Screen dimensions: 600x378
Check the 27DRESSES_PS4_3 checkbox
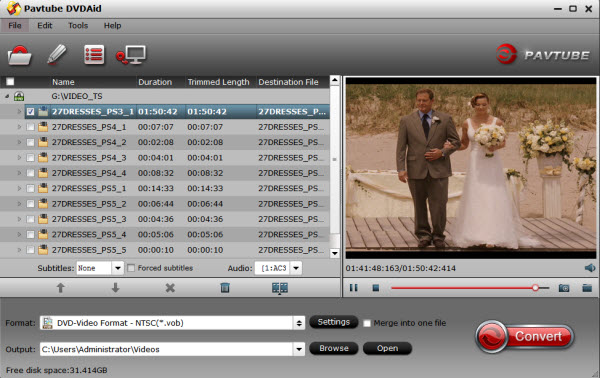pyautogui.click(x=31, y=158)
